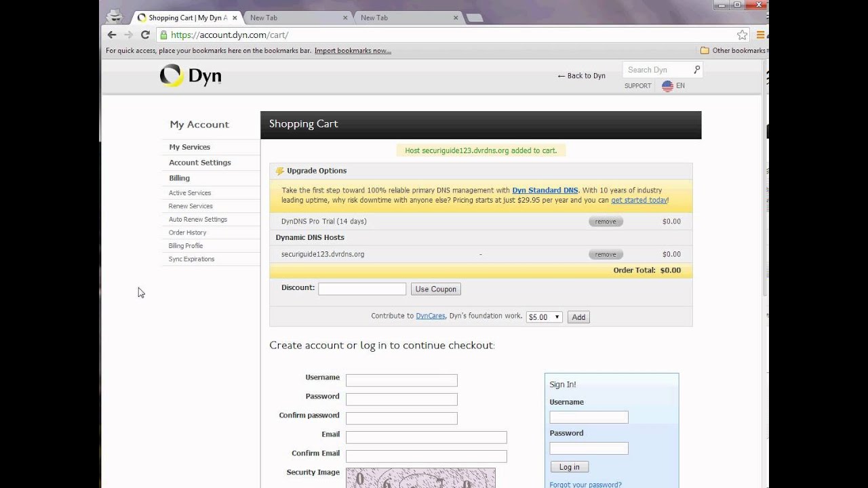
Task: Click Confirm Email field
Action: click(426, 456)
